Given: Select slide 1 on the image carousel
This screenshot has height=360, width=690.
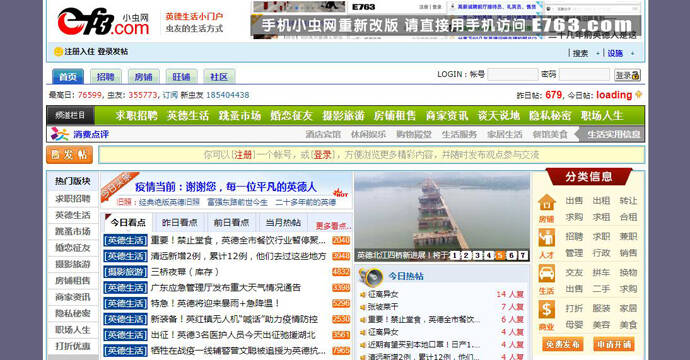Looking at the screenshot, I should 454,255.
